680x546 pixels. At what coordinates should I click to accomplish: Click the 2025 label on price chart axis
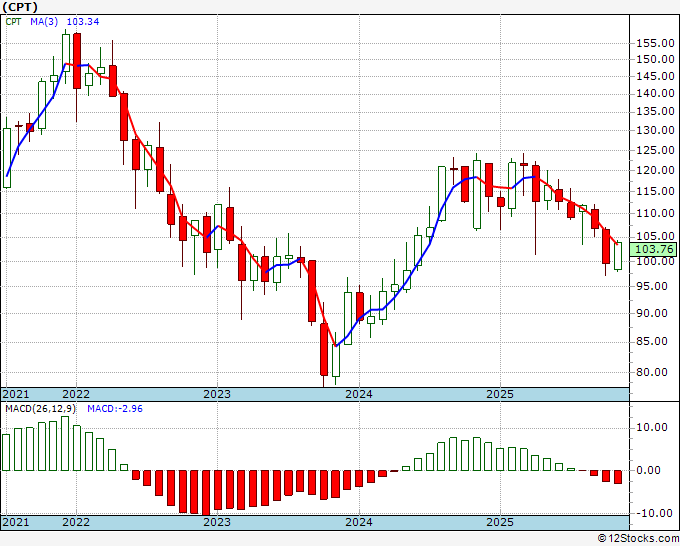coord(500,394)
